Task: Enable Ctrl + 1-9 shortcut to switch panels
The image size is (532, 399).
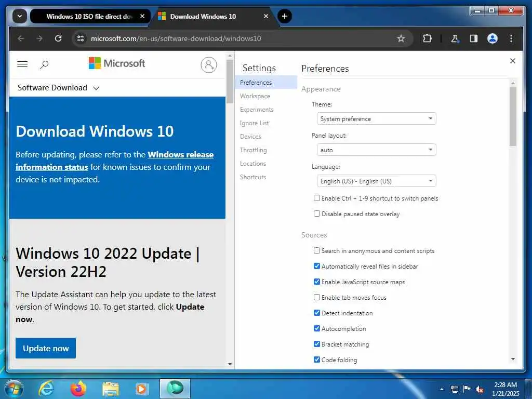Action: (x=316, y=198)
